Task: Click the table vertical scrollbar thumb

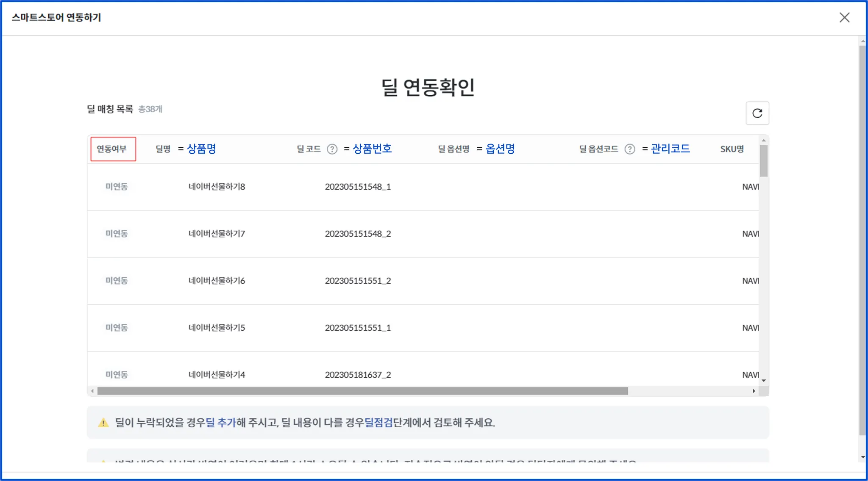Action: pyautogui.click(x=764, y=161)
